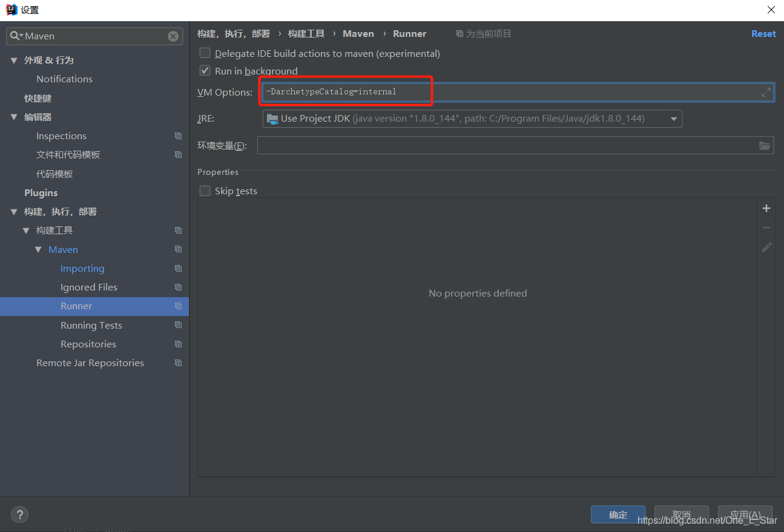Click project-level icon next to Running Tests
Screen dimensions: 784x532
tap(178, 324)
